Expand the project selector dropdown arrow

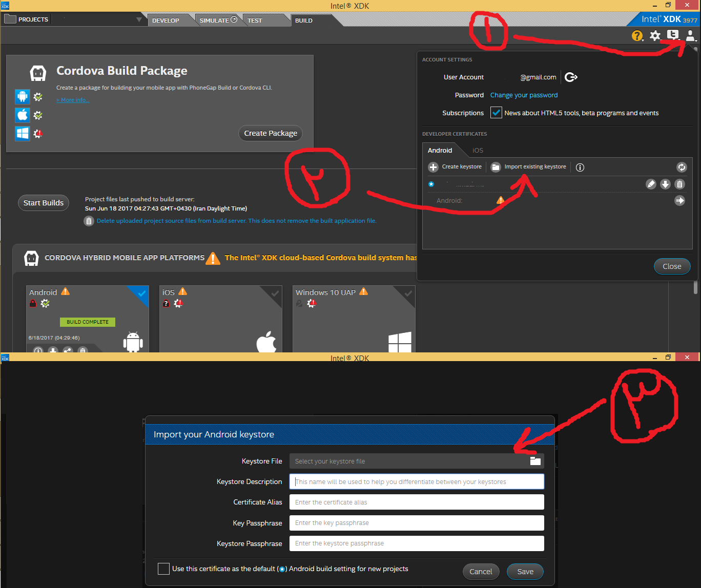[139, 19]
